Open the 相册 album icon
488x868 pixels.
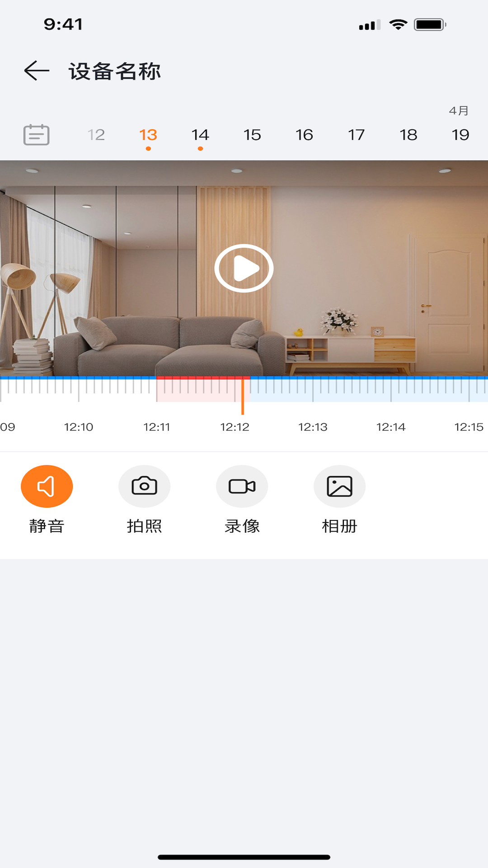pyautogui.click(x=339, y=486)
